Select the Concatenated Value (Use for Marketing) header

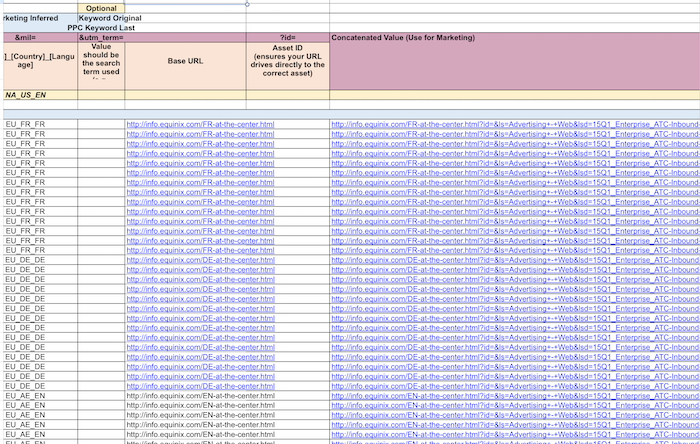(515, 37)
